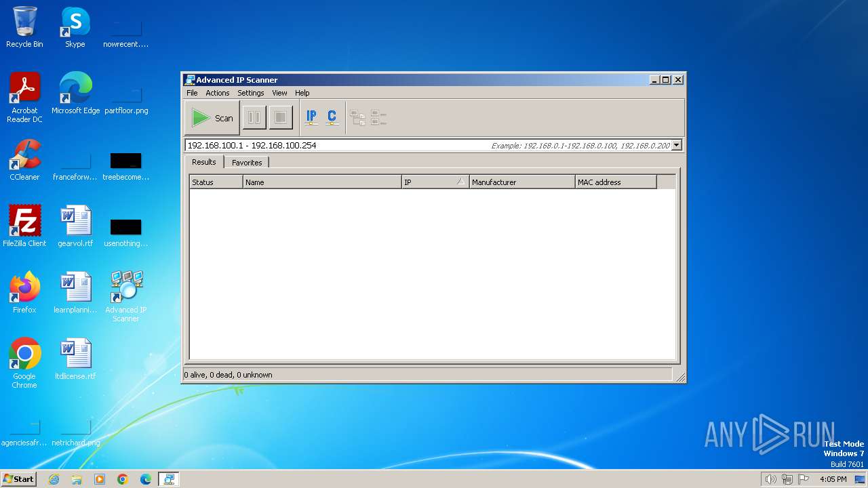Select the Results tab
This screenshot has height=488, width=868.
203,162
